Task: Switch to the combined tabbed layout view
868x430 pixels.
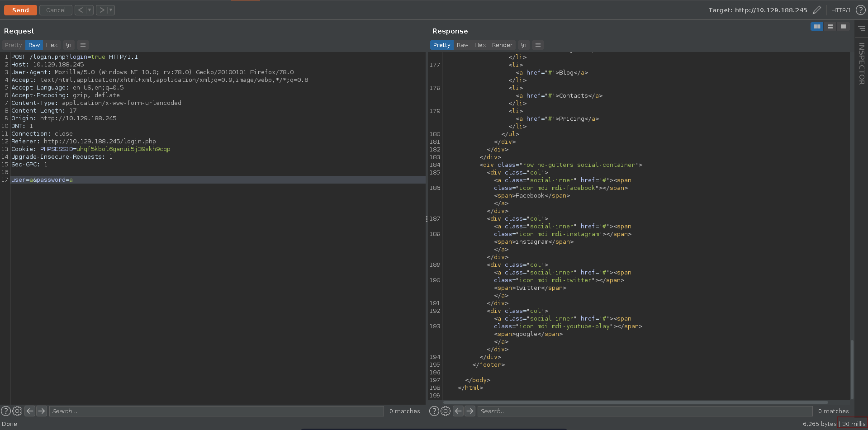Action: click(x=843, y=27)
